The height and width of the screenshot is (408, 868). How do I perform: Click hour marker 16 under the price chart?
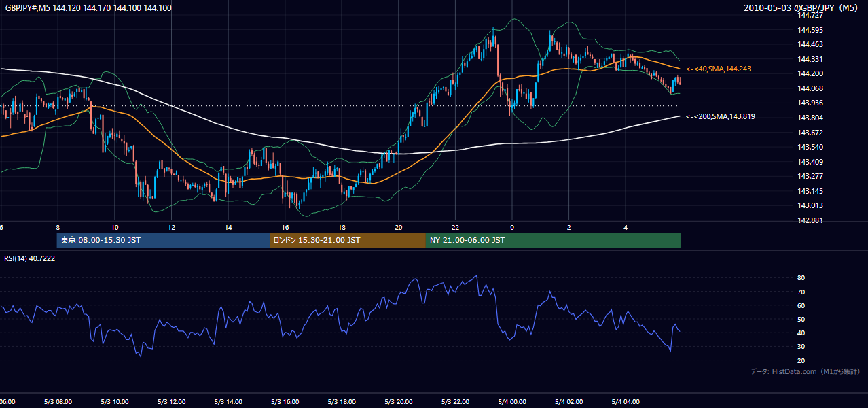pos(285,227)
